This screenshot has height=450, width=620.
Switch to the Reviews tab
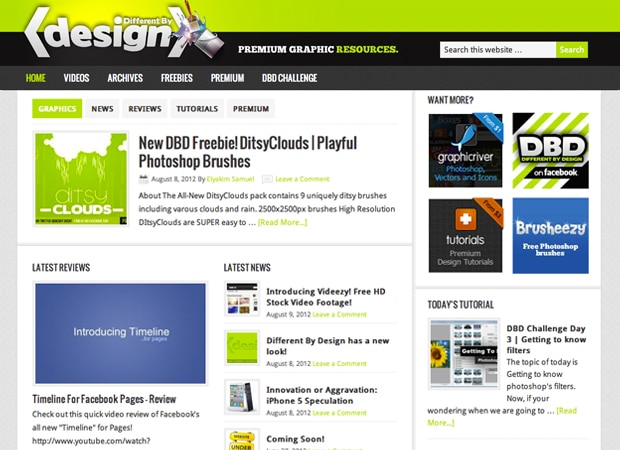coord(145,108)
